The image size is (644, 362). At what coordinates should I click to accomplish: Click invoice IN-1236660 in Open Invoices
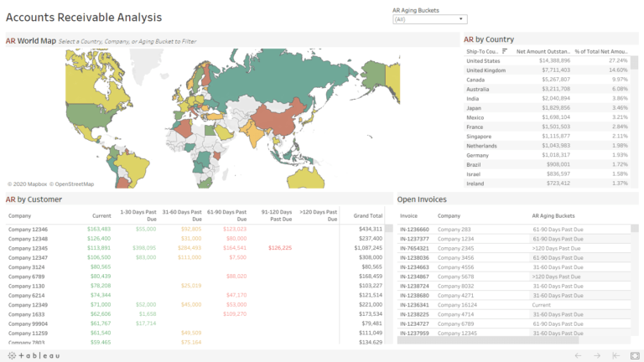pyautogui.click(x=414, y=229)
